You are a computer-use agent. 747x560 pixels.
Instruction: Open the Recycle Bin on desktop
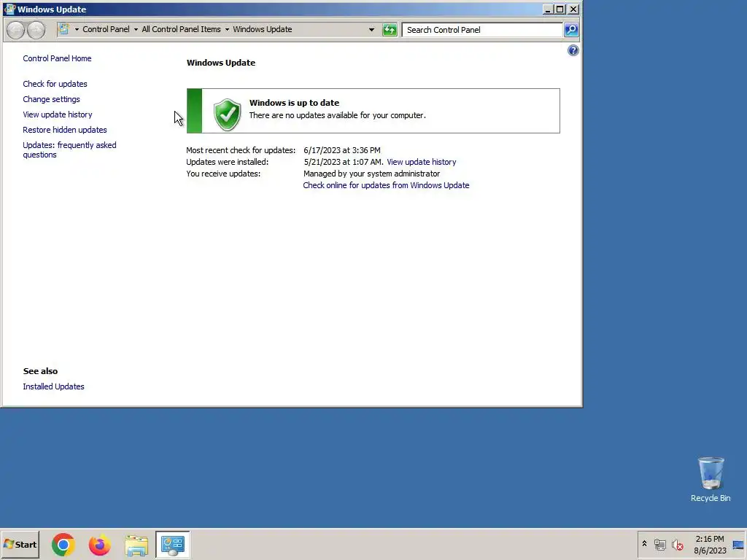point(711,480)
